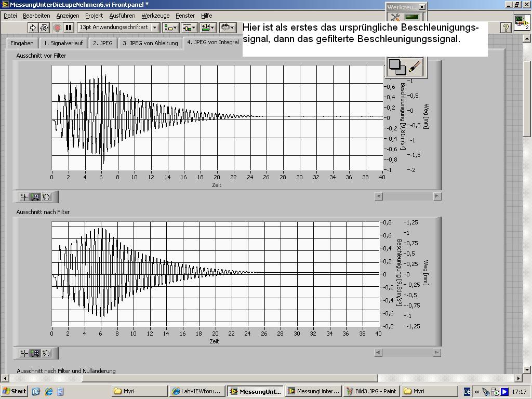Click the Windows Start button

coord(15,391)
